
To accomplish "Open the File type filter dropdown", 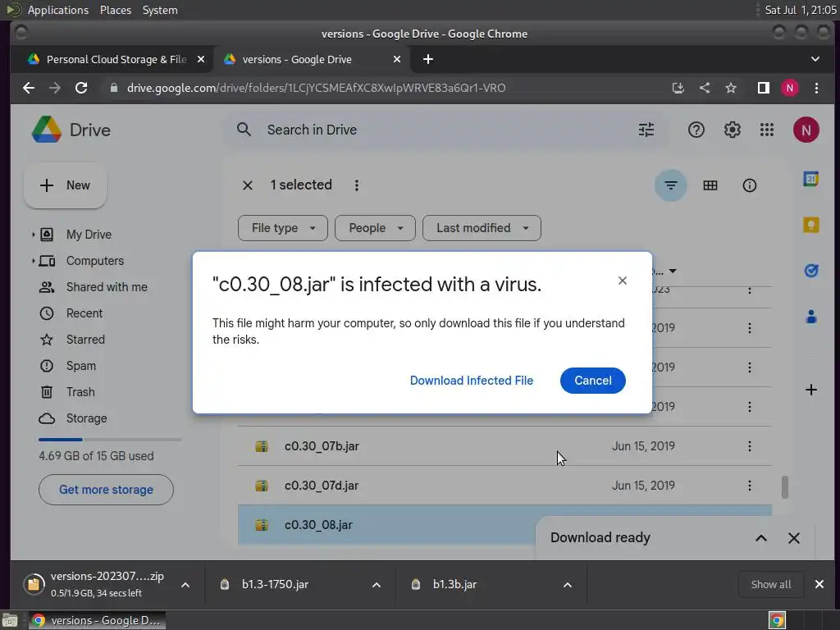I will [x=283, y=228].
